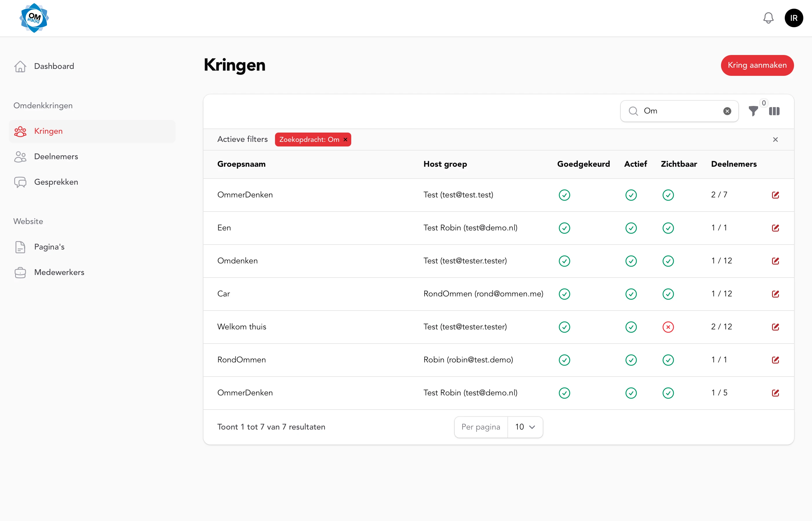The width and height of the screenshot is (812, 521).
Task: Click into the search input field
Action: (681, 111)
